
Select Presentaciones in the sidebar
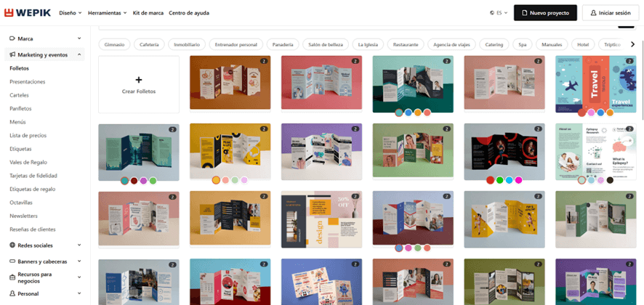(x=28, y=81)
